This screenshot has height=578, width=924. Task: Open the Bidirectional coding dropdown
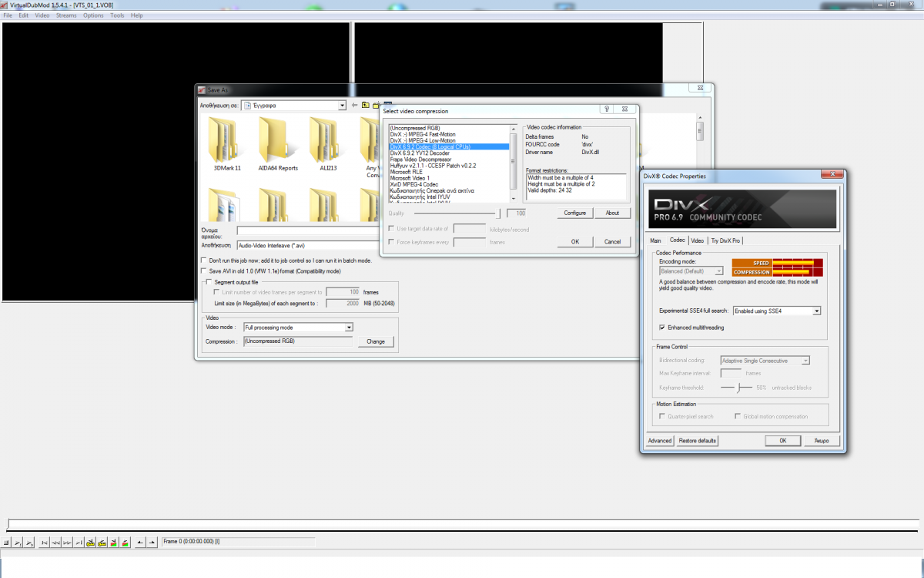[805, 361]
